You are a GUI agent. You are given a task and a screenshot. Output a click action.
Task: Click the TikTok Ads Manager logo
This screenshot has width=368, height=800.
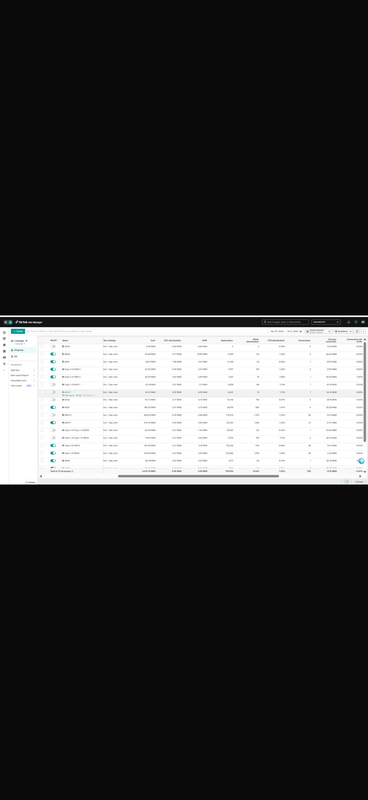click(29, 322)
